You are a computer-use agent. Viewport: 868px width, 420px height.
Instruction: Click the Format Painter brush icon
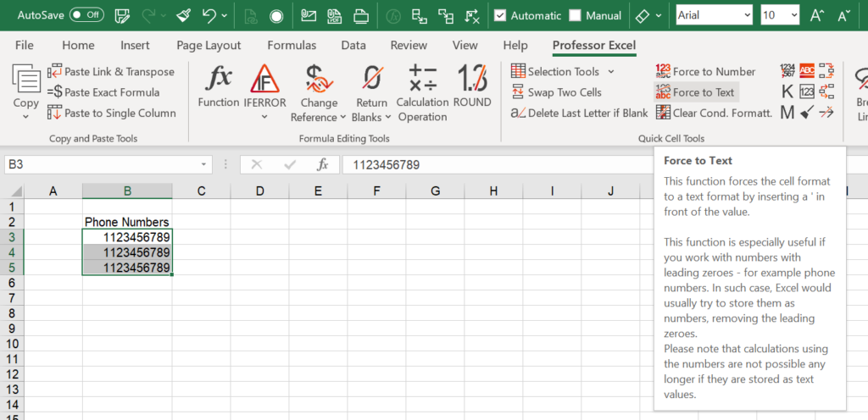click(x=183, y=16)
